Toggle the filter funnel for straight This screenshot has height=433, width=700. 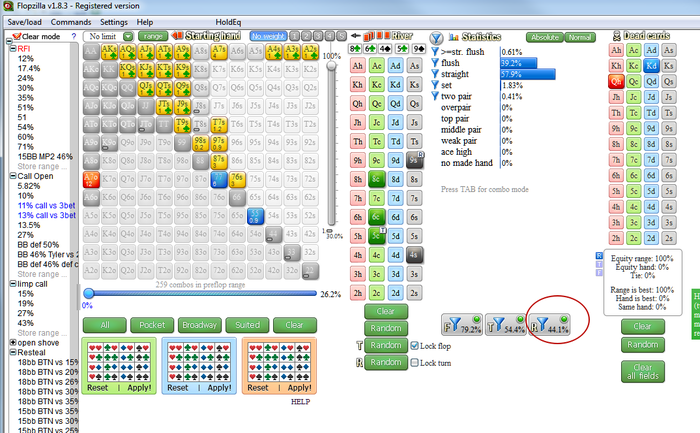(435, 74)
